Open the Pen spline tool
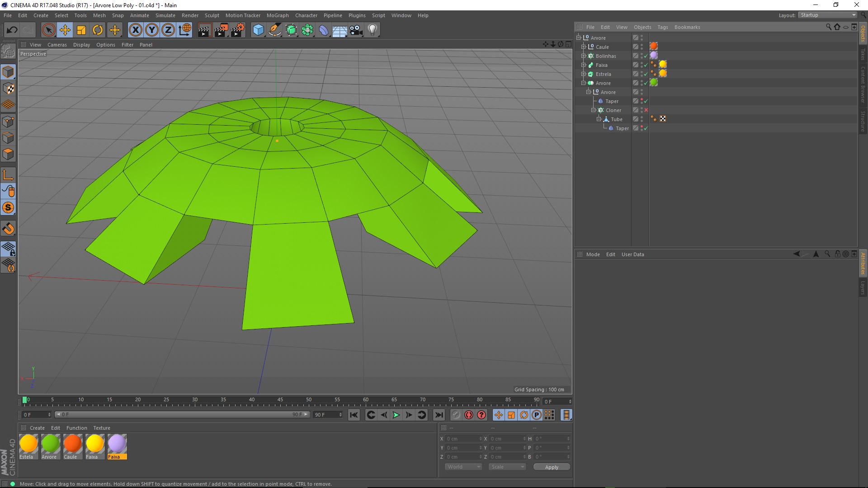Viewport: 868px width, 488px height. [274, 30]
